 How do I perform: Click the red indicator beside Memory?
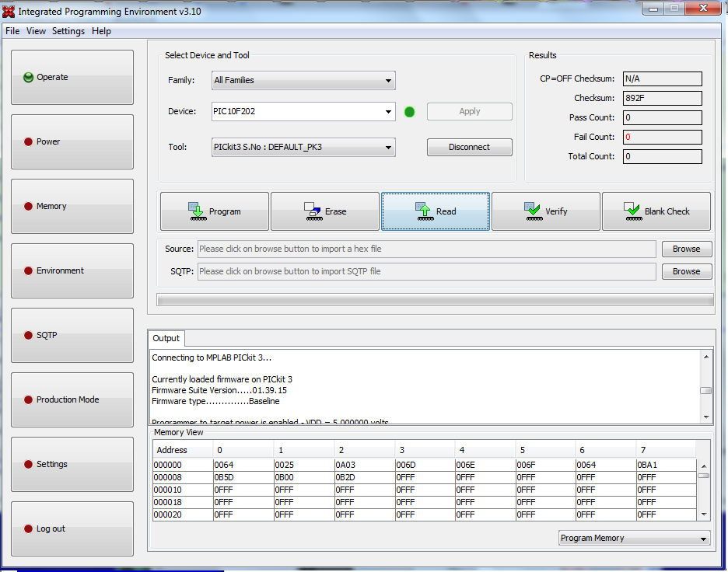[x=28, y=207]
